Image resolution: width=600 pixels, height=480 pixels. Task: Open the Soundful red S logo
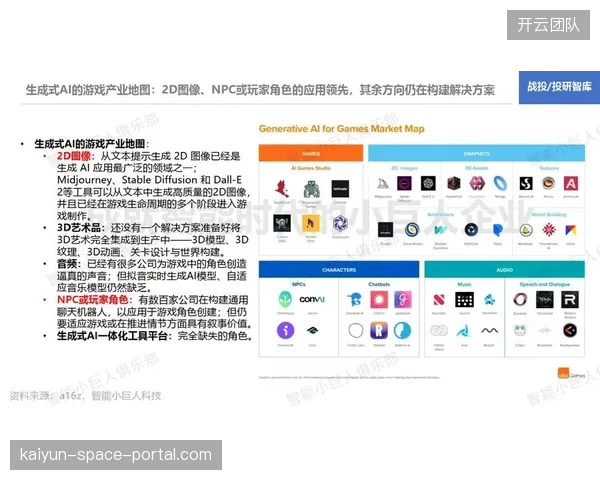(x=439, y=300)
